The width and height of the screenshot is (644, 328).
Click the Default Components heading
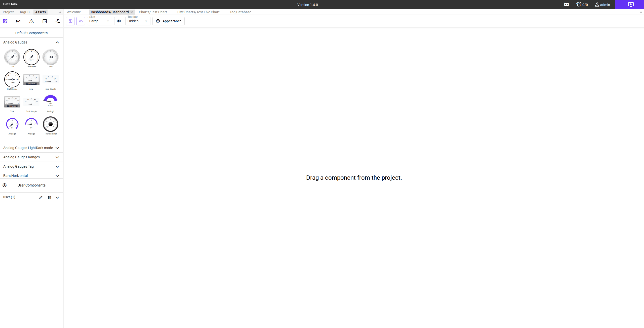tap(31, 33)
